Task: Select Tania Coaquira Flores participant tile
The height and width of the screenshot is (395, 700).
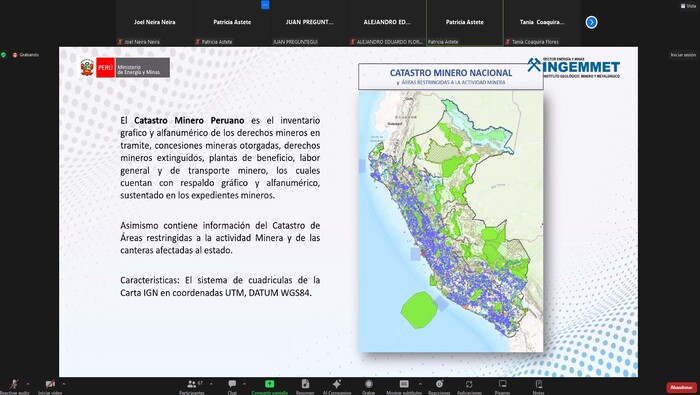Action: 542,23
